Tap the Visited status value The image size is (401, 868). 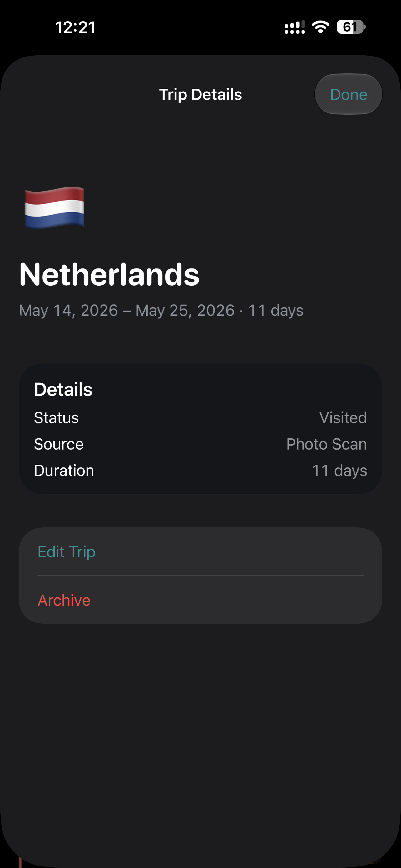(343, 417)
